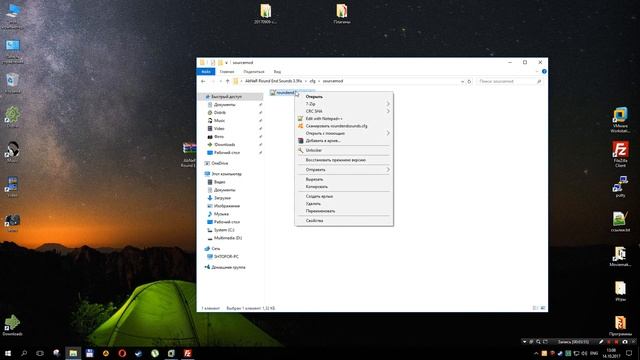Screen dimensions: 640x360
Task: Open the Windows Start menu
Action: click(8, 353)
